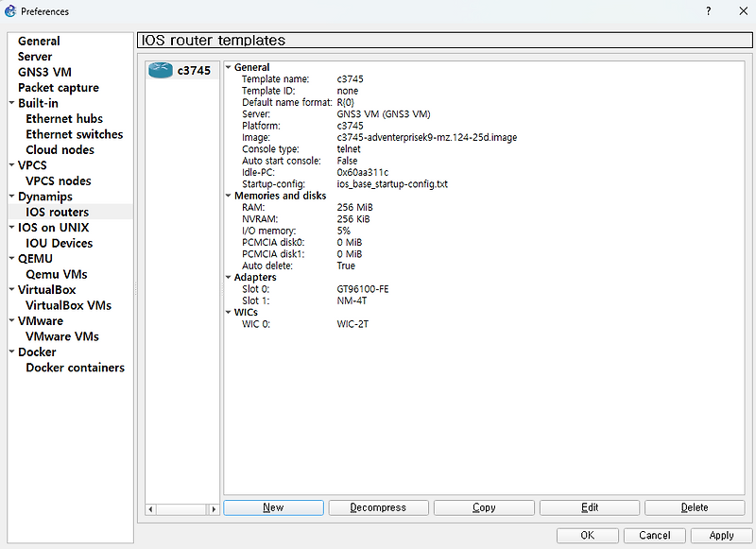Copy the c3745 template
This screenshot has height=549, width=756.
(x=484, y=506)
